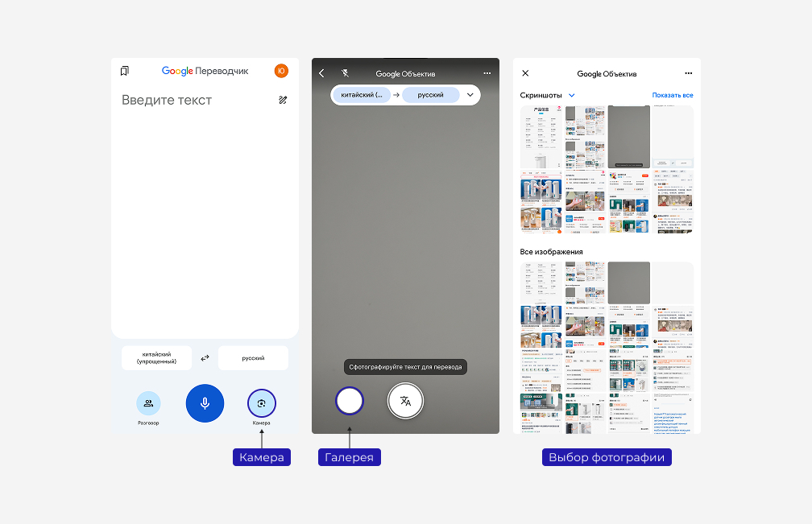
Task: Select first screenshot thumbnail under Скриншоты
Action: point(541,137)
